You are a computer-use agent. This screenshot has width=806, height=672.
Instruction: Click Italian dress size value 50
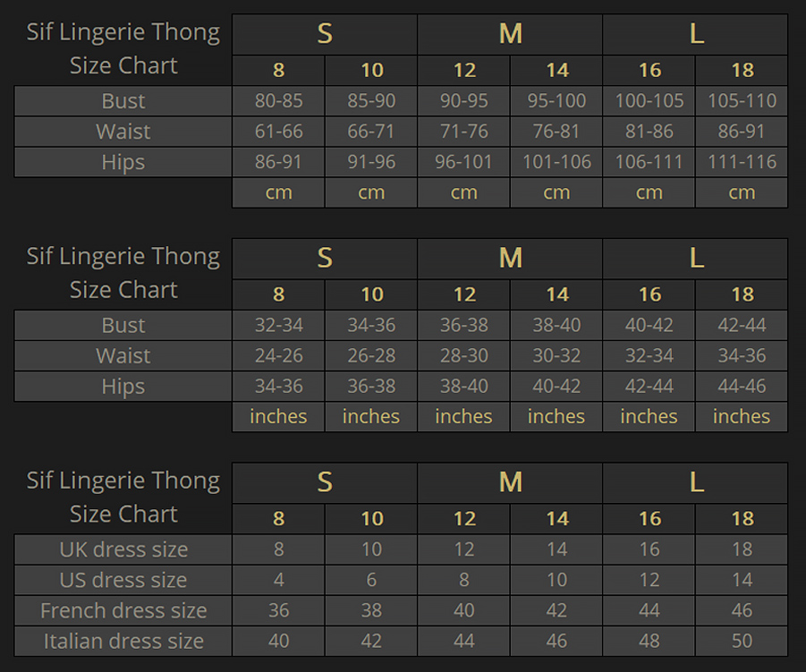click(742, 642)
